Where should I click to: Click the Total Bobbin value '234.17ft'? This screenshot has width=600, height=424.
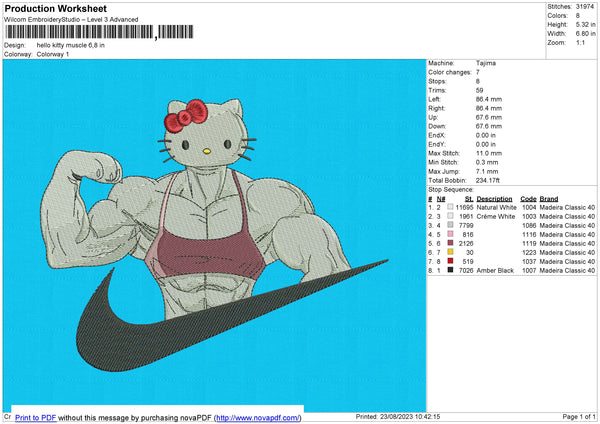coord(488,180)
